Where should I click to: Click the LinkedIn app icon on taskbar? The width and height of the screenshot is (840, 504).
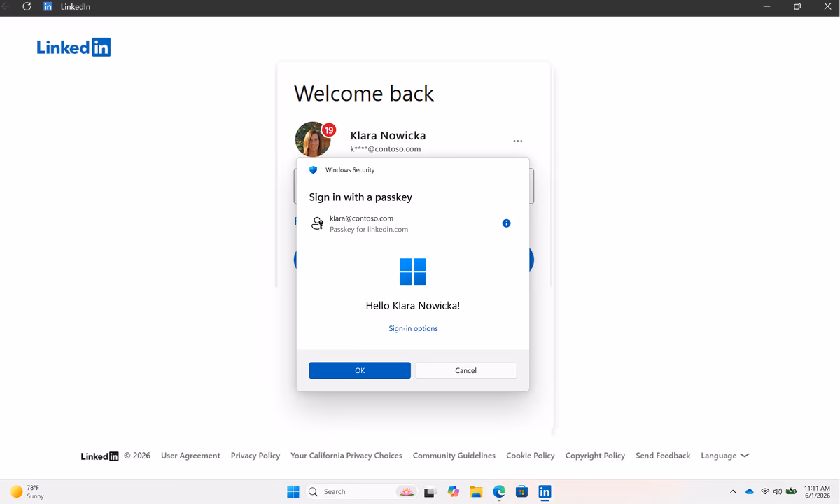[545, 491]
